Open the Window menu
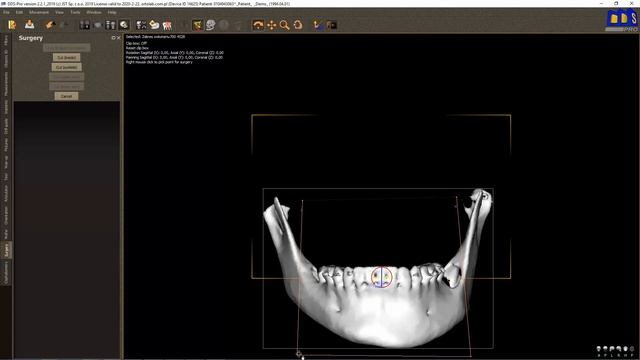This screenshot has width=640, height=360. pyautogui.click(x=94, y=13)
